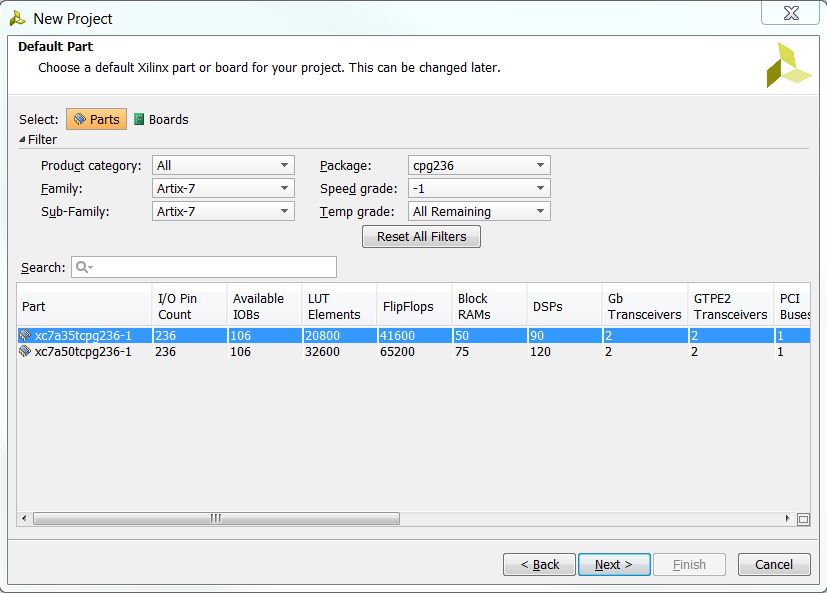Viewport: 827px width, 593px height.
Task: Go to the Back page
Action: click(x=539, y=565)
